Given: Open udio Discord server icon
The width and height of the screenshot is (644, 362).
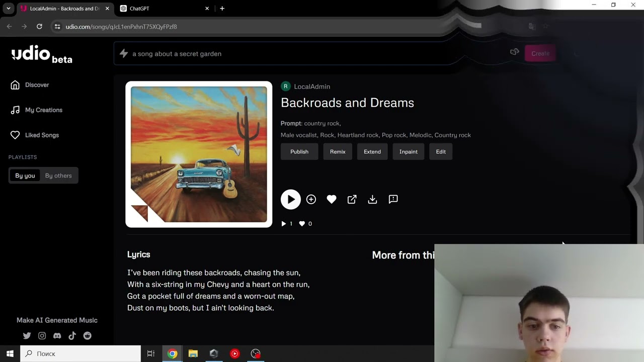Looking at the screenshot, I should point(57,336).
